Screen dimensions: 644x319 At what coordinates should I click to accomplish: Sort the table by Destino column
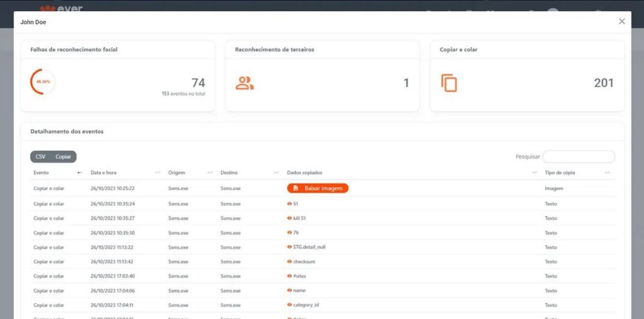(x=248, y=172)
